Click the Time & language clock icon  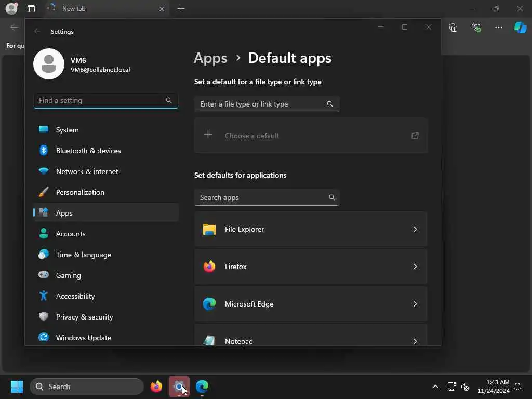44,254
